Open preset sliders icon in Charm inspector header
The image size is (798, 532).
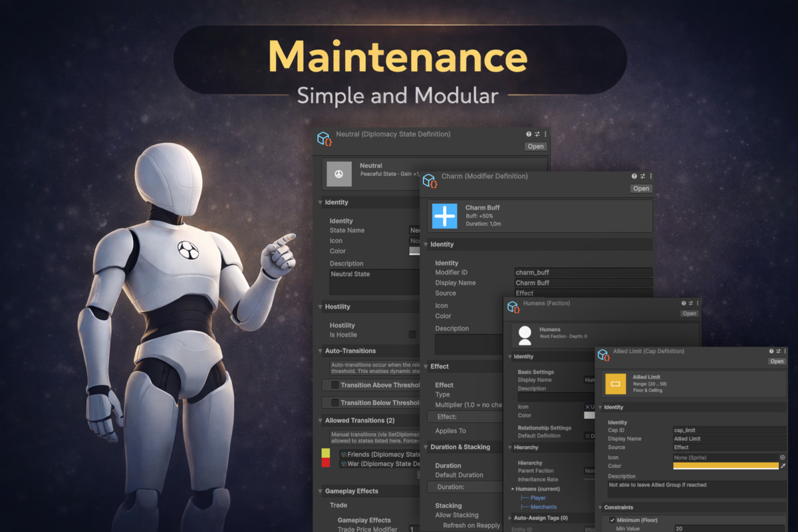[642, 176]
